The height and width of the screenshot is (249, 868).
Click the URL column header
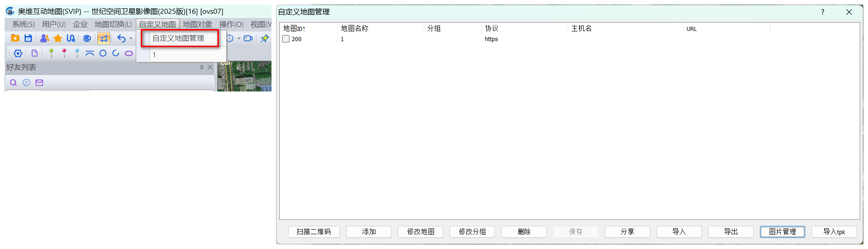(727, 29)
